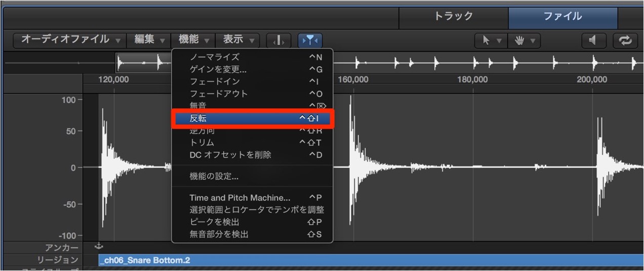Viewport: 644px width, 271px height.
Task: Open the 機能 dropdown menu
Action: (194, 40)
